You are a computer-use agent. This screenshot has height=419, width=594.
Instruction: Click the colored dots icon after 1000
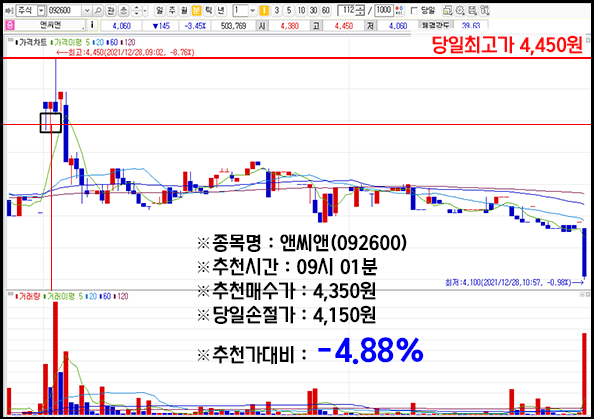pos(399,11)
